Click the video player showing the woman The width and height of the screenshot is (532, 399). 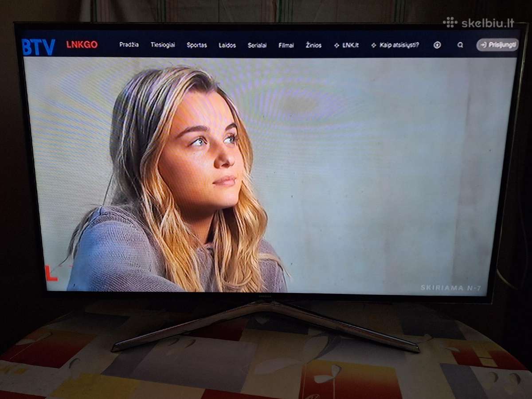(270, 175)
